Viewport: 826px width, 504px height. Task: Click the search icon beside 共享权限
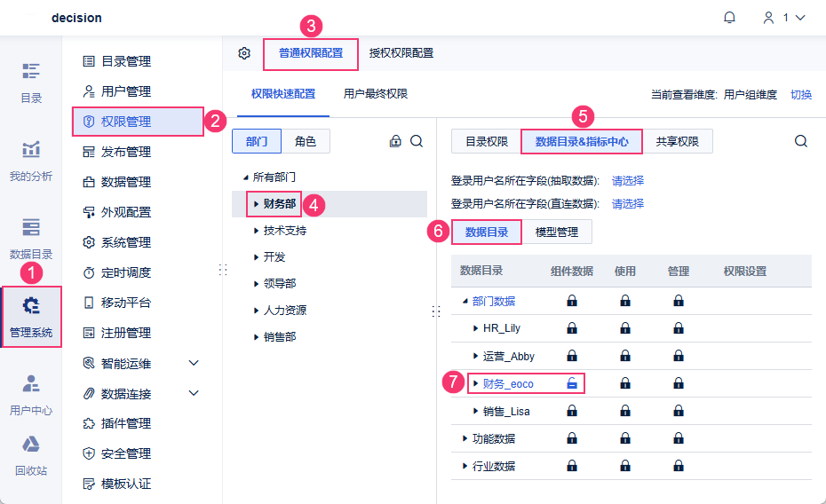(x=801, y=141)
